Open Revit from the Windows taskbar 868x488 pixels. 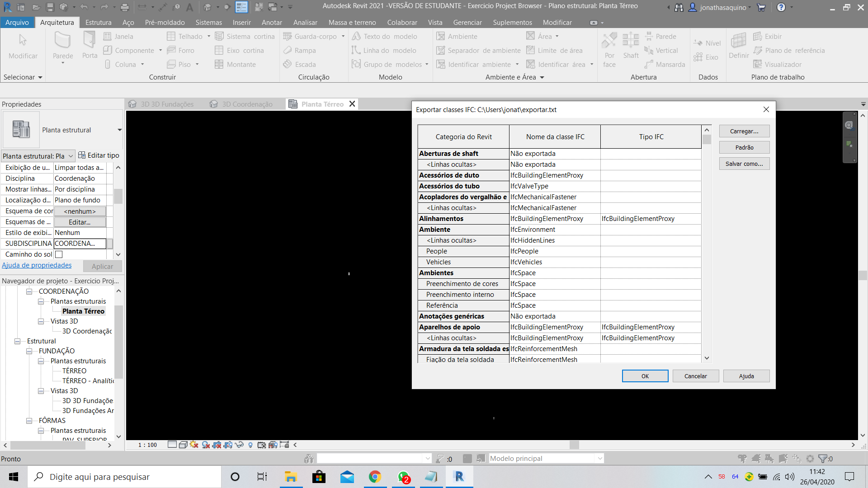[x=459, y=477]
